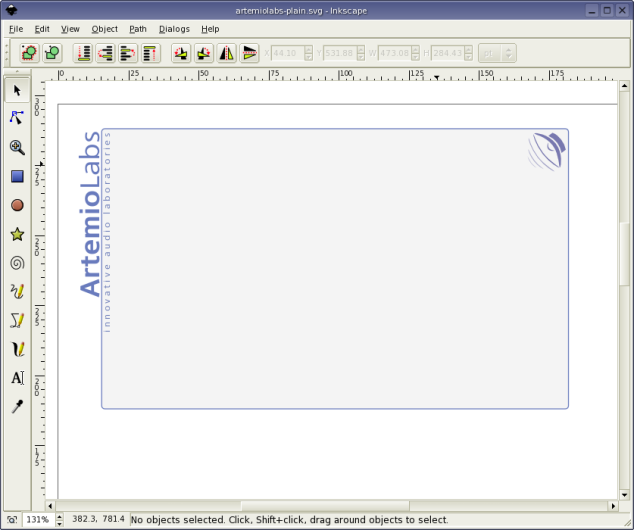This screenshot has width=634, height=530.
Task: Click horizontal scrollbar right arrow
Action: 613,506
